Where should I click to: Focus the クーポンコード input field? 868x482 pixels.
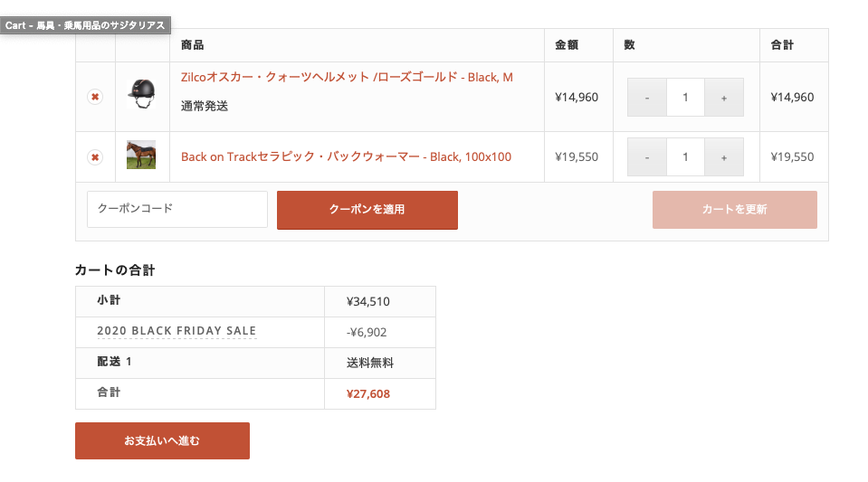tap(177, 209)
